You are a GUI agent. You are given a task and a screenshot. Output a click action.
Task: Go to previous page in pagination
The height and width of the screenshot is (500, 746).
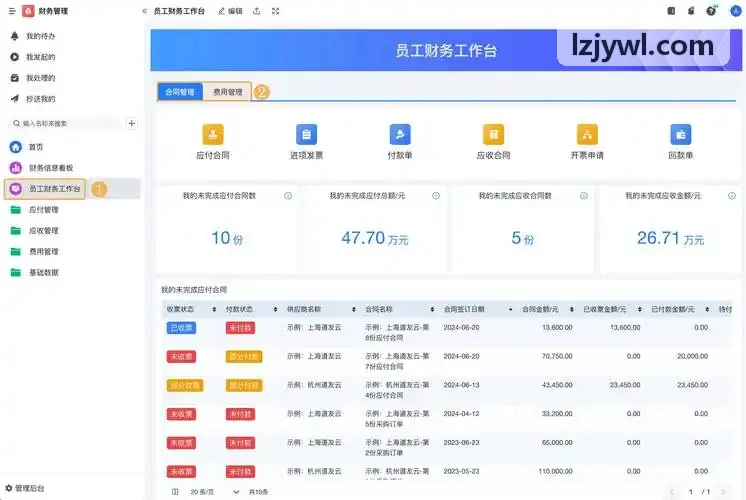tap(672, 492)
